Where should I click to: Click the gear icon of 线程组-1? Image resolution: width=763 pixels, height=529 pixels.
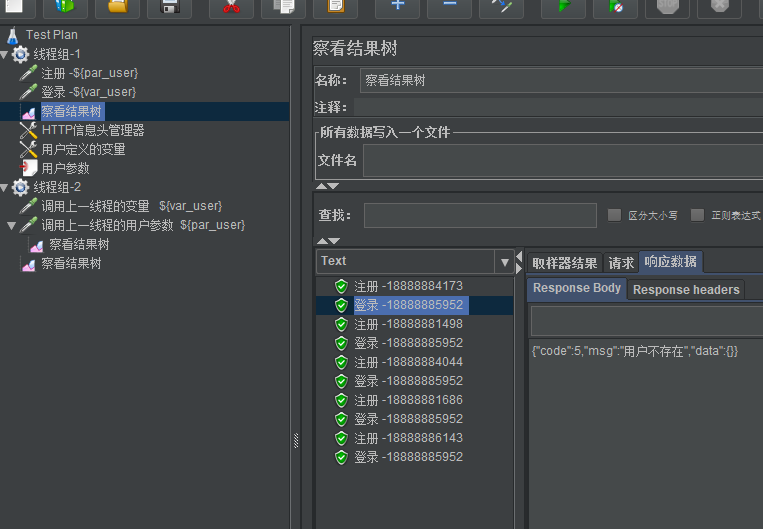click(20, 54)
